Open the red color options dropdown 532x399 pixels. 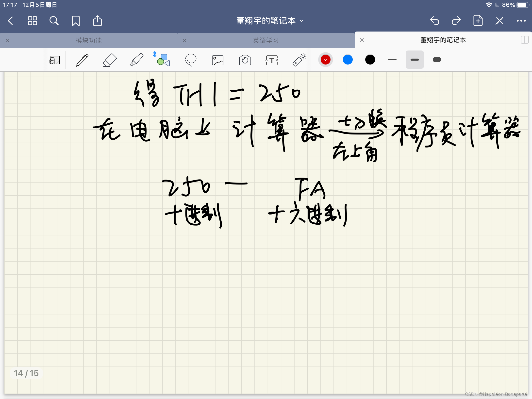pos(325,60)
